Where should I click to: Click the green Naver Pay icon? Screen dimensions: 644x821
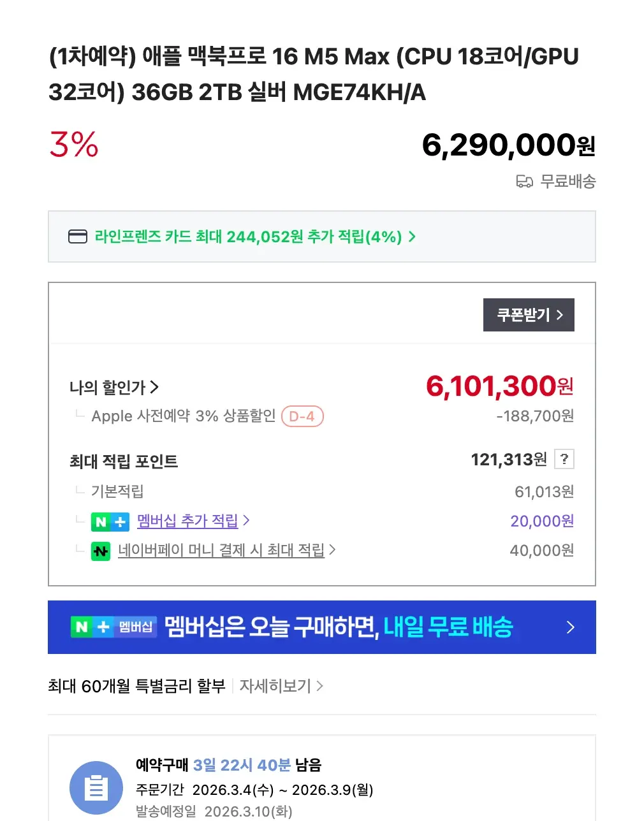[x=101, y=551]
